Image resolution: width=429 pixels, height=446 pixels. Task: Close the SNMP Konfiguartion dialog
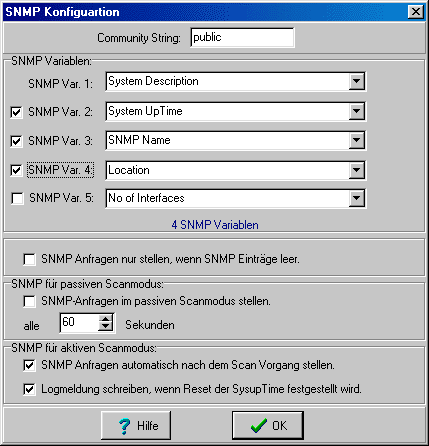point(416,12)
